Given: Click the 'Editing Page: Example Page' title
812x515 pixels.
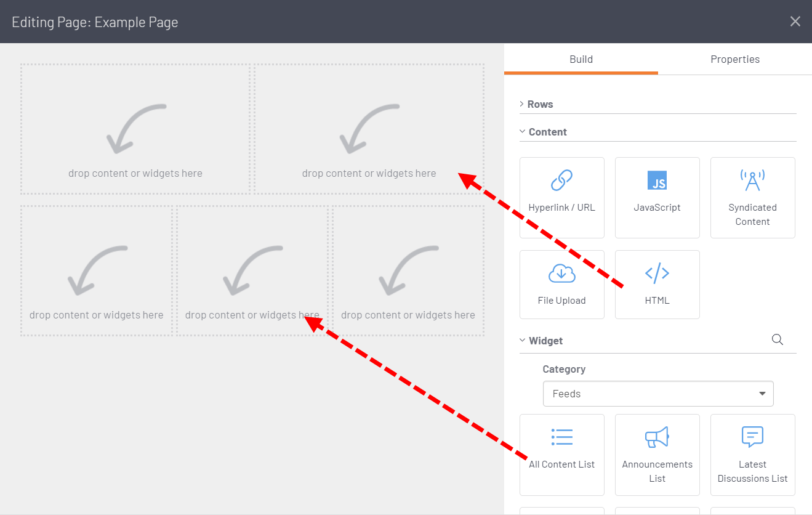Looking at the screenshot, I should click(x=95, y=22).
